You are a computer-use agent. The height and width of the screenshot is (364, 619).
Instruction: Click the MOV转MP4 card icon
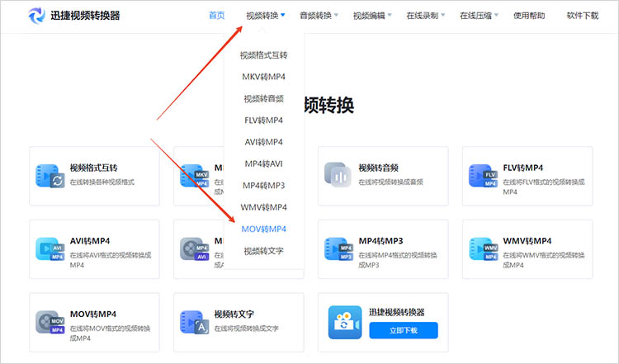click(50, 322)
